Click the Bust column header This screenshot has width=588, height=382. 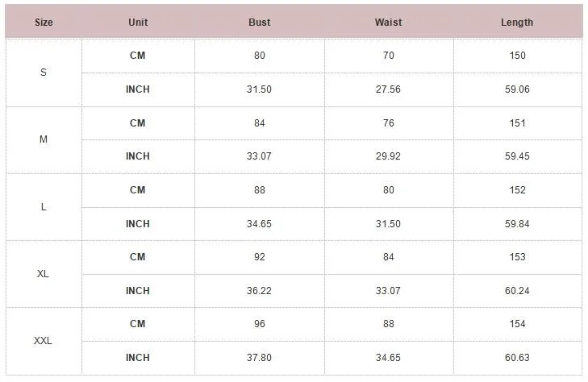260,22
